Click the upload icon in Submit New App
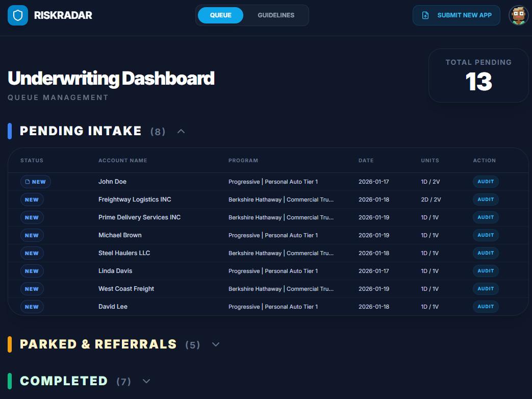Screen dimensions: 532x399 425,15
